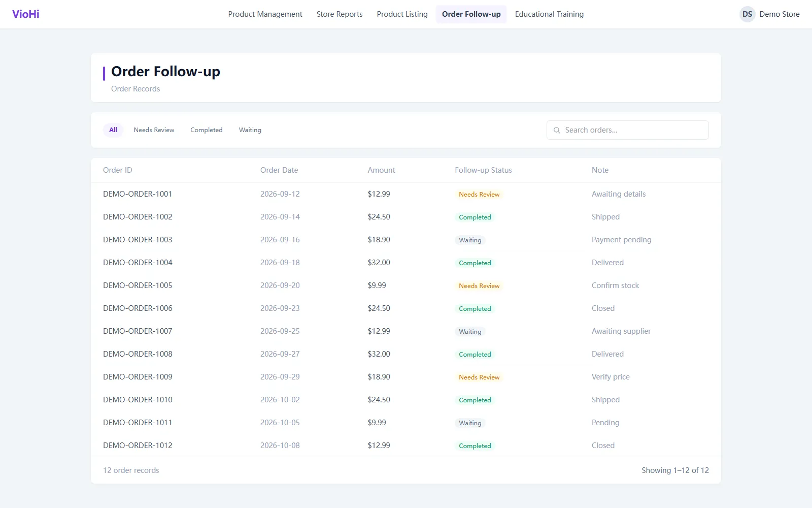Open the Store Reports page

point(340,14)
